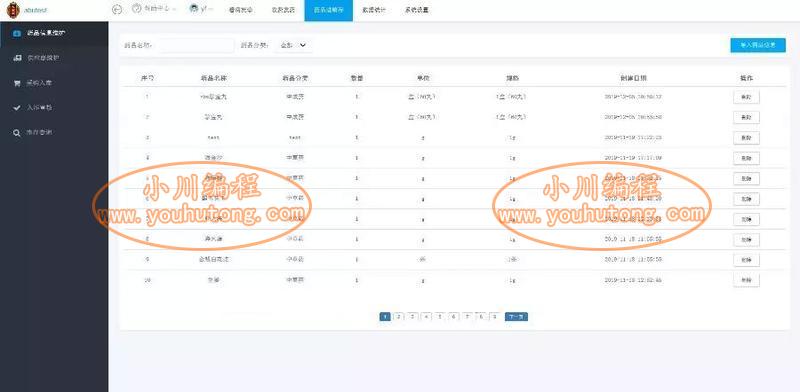The width and height of the screenshot is (800, 392).
Task: Open sidebar 库存查询 with the magnifier icon
Action: click(x=54, y=132)
